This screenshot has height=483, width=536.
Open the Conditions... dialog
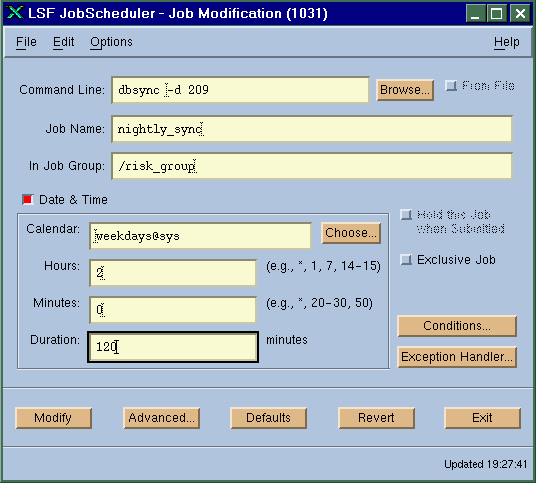coord(457,326)
